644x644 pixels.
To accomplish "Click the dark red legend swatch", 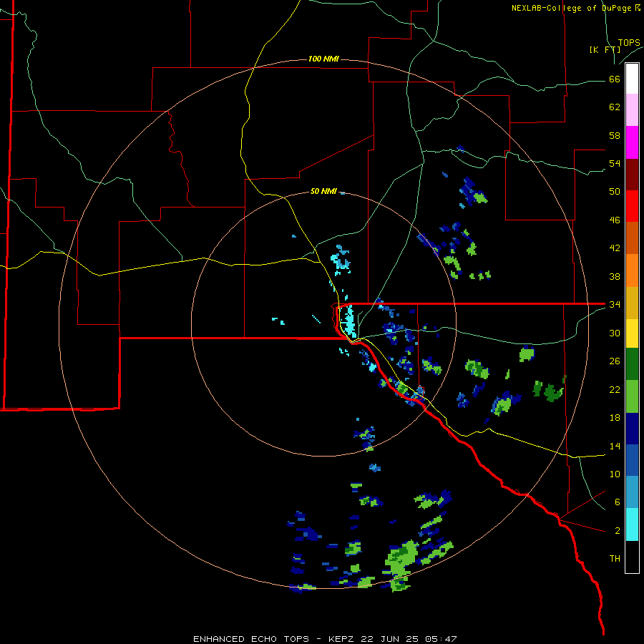I will point(632,174).
